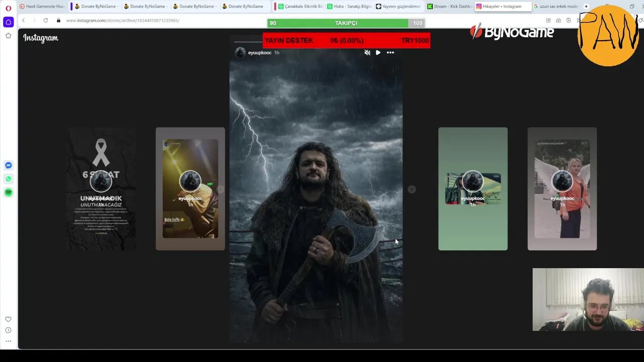This screenshot has width=644, height=362.
Task: Launch Messenger from Opera sidebar
Action: 8,165
